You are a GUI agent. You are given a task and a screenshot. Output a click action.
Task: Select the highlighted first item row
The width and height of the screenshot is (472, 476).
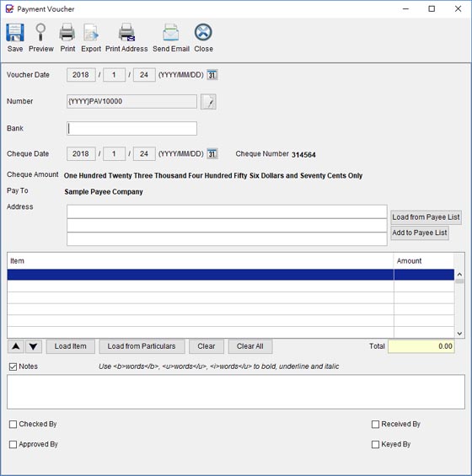click(231, 275)
